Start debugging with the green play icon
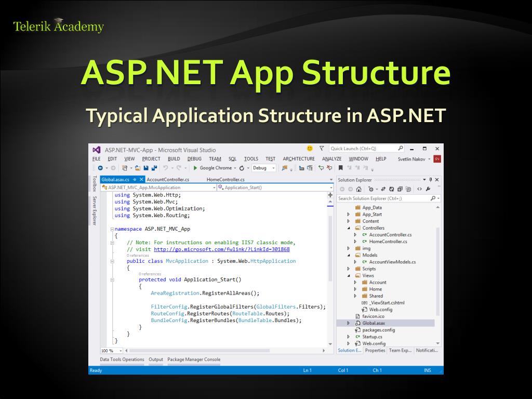Image resolution: width=532 pixels, height=399 pixels. click(195, 168)
